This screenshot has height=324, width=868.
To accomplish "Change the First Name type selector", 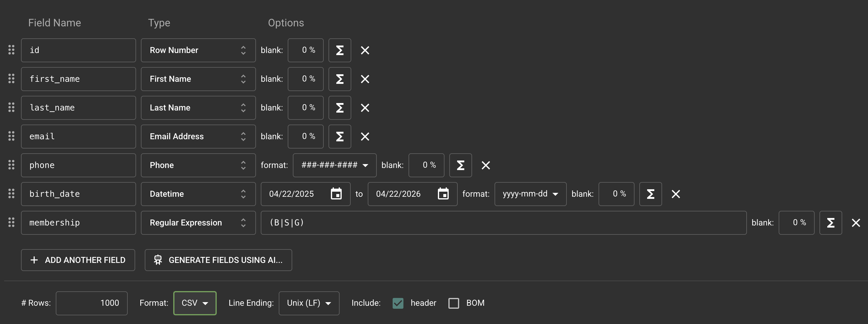I will (198, 79).
